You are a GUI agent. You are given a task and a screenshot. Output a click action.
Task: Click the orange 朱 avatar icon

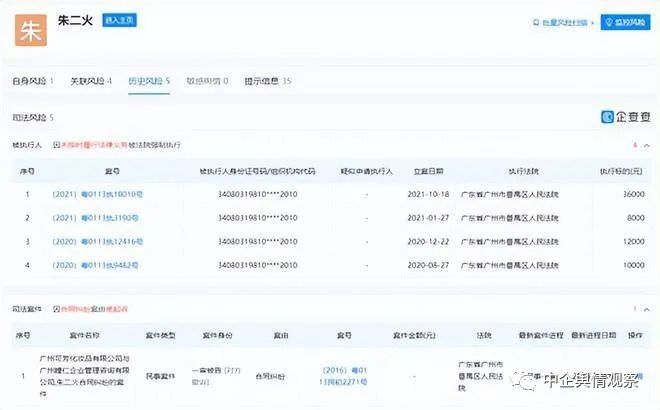tap(31, 29)
